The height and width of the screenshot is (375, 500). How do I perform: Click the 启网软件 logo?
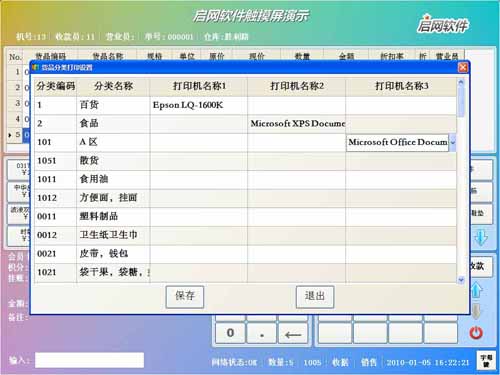tap(442, 25)
